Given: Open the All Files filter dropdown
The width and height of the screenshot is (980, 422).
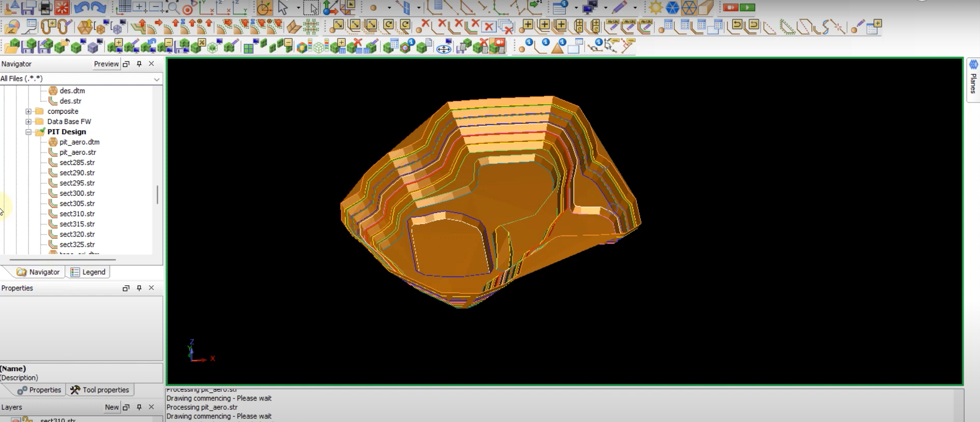Looking at the screenshot, I should [157, 79].
